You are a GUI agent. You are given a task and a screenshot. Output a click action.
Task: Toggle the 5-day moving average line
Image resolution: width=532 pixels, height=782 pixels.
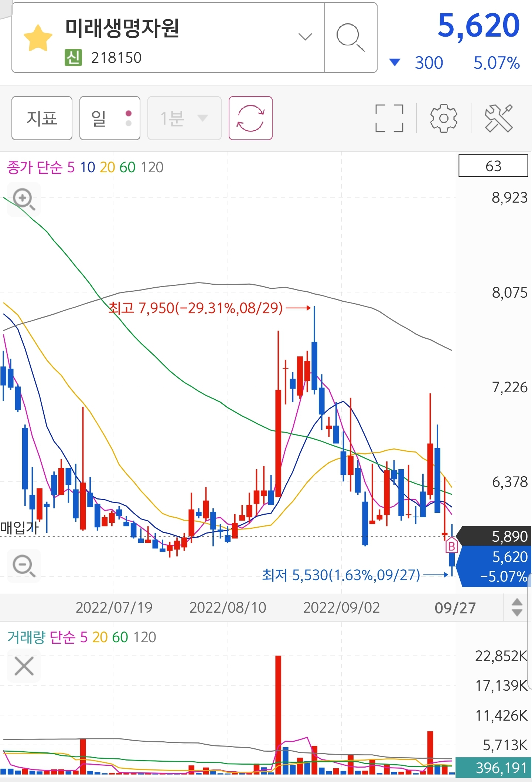pos(71,167)
